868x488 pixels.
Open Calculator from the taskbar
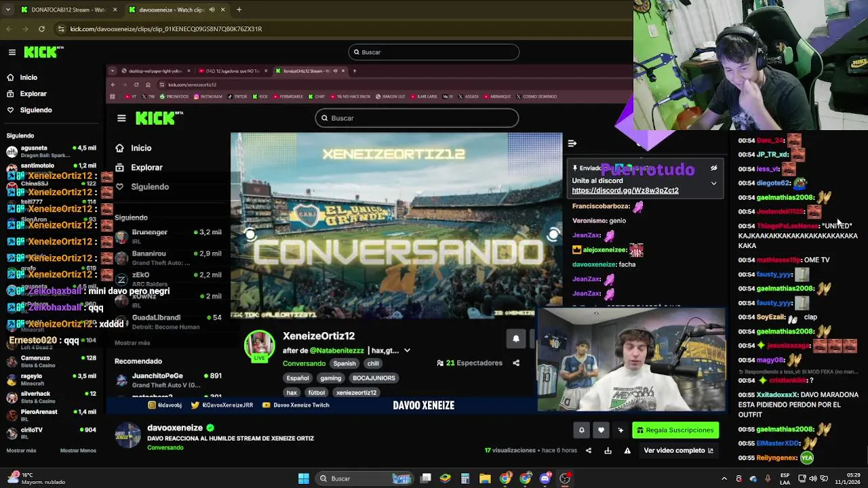465,479
